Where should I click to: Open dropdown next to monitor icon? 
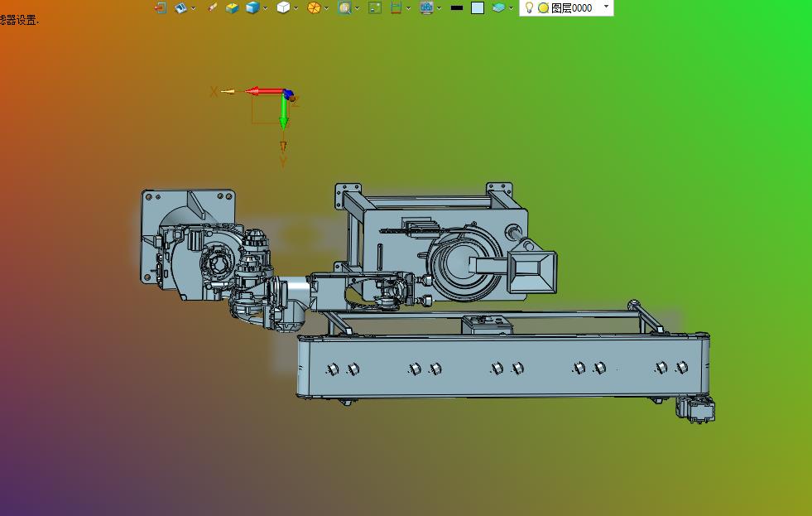[x=440, y=8]
